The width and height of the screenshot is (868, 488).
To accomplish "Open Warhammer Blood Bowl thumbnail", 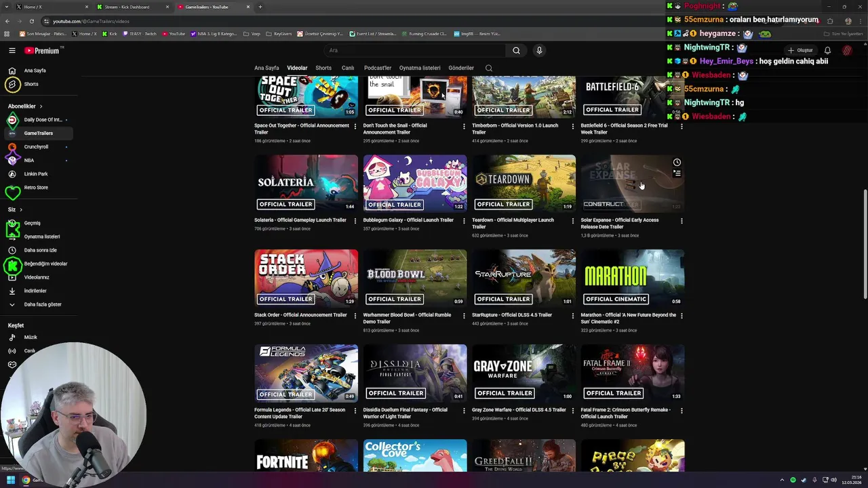I will click(x=415, y=279).
